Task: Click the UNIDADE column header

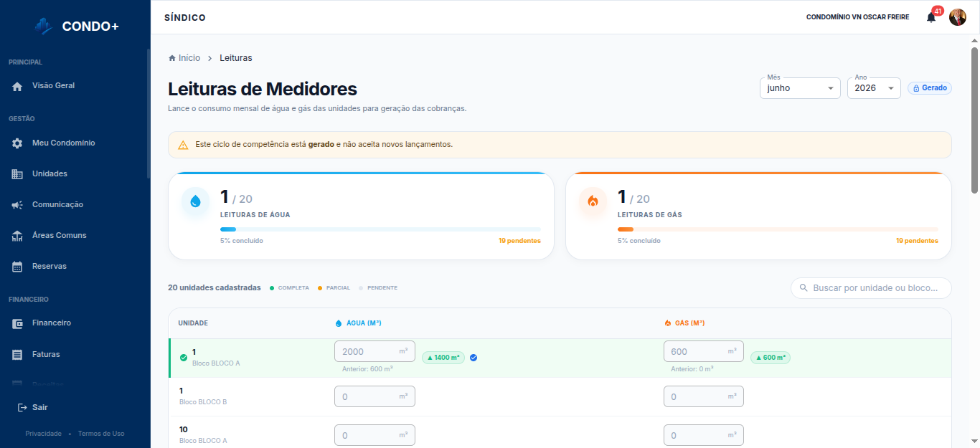Action: click(193, 323)
